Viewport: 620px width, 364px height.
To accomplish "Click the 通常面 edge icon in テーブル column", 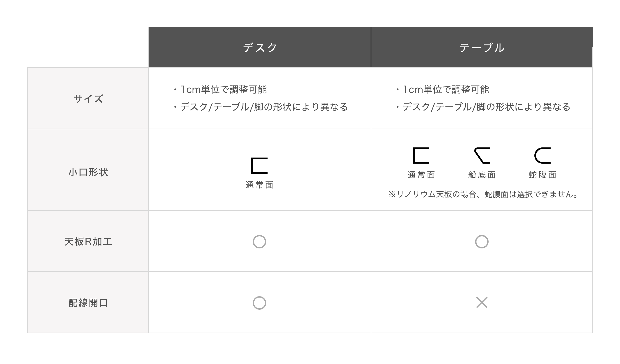I will coord(421,156).
